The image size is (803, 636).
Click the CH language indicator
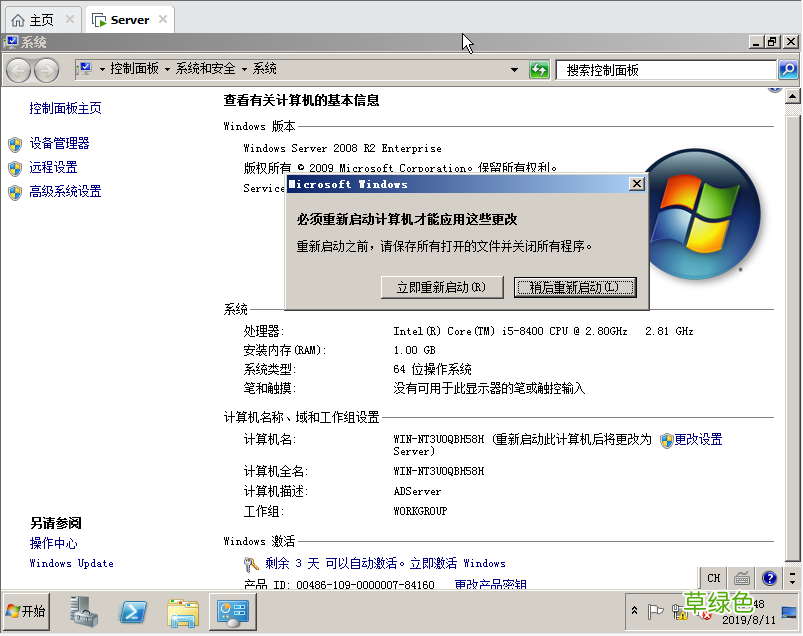(x=712, y=578)
